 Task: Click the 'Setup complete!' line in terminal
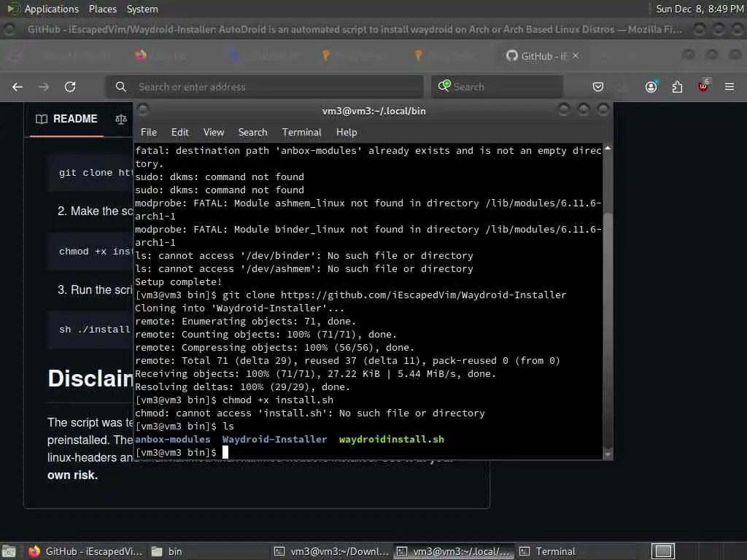[178, 282]
